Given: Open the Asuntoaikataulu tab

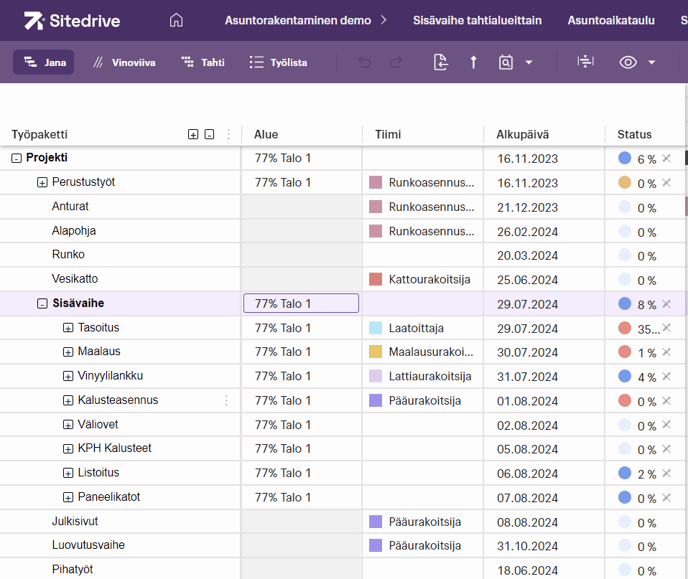Looking at the screenshot, I should tap(611, 20).
